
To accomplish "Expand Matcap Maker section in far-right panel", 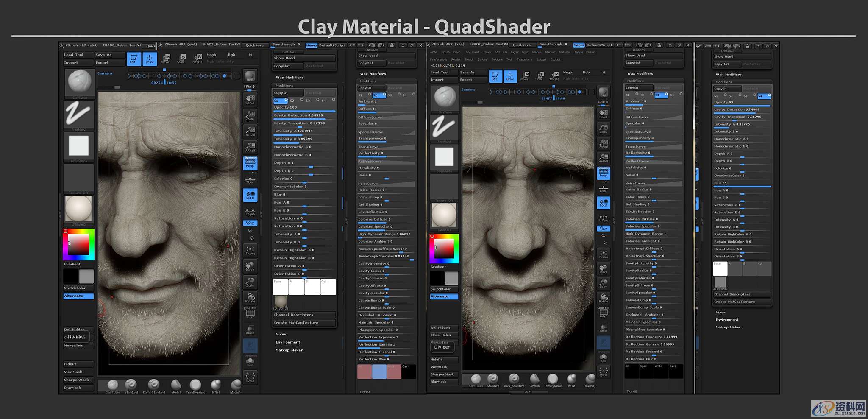I will pos(728,327).
